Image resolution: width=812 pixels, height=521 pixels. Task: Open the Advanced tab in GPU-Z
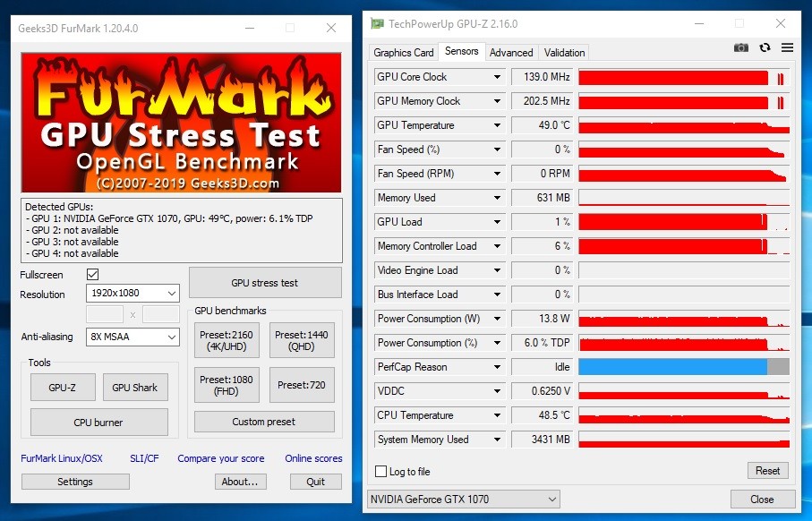point(511,52)
